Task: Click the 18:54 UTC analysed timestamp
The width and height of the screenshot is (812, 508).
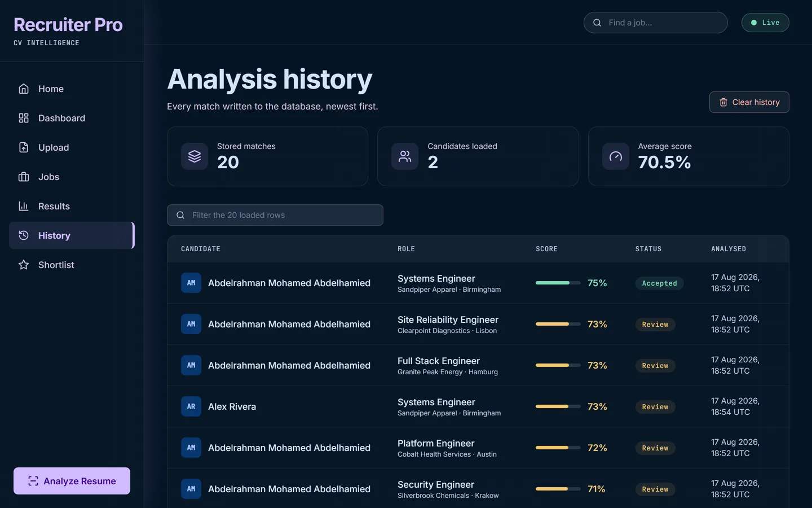Action: click(735, 406)
